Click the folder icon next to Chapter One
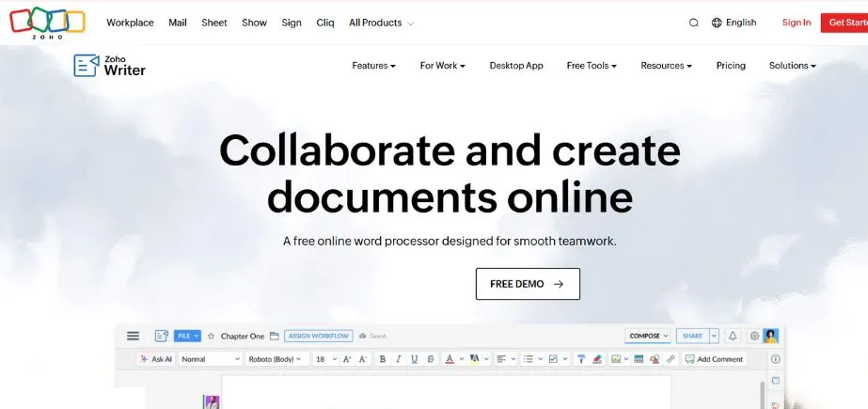Viewport: 868px width, 409px height. coord(274,336)
